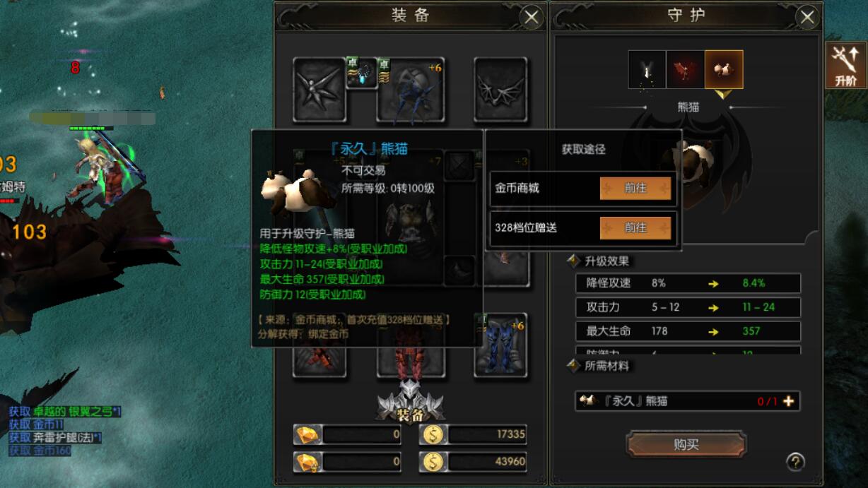
Task: Select the white angel guardian thumbnail
Action: pos(647,69)
